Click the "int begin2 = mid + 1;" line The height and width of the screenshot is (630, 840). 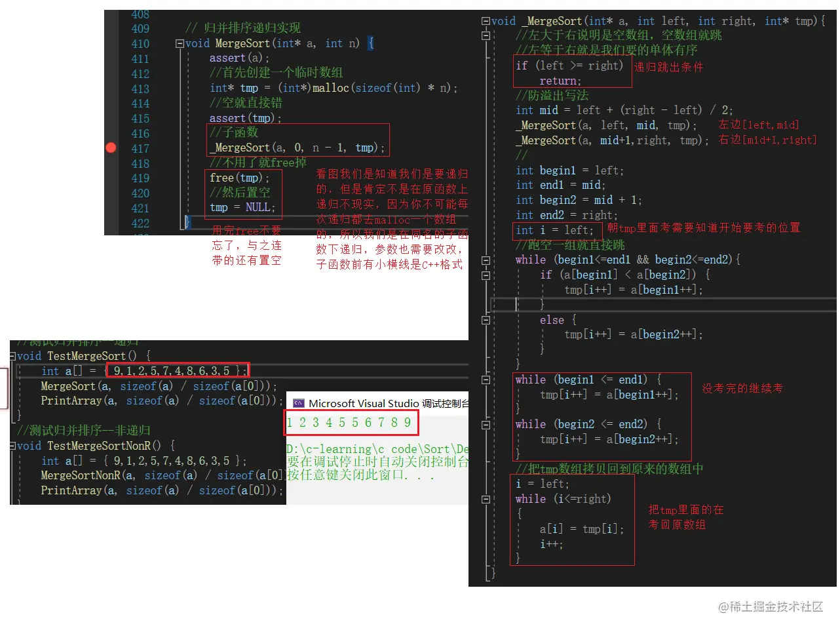coord(579,200)
